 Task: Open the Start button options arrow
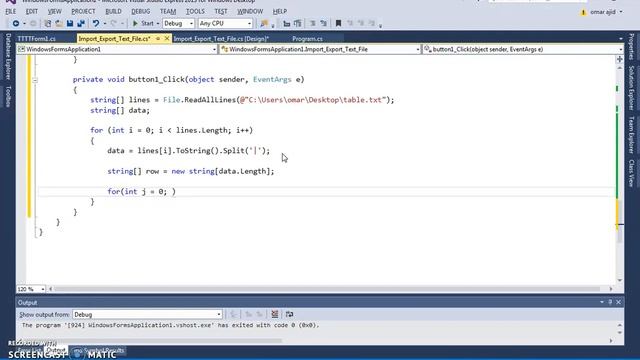(158, 24)
